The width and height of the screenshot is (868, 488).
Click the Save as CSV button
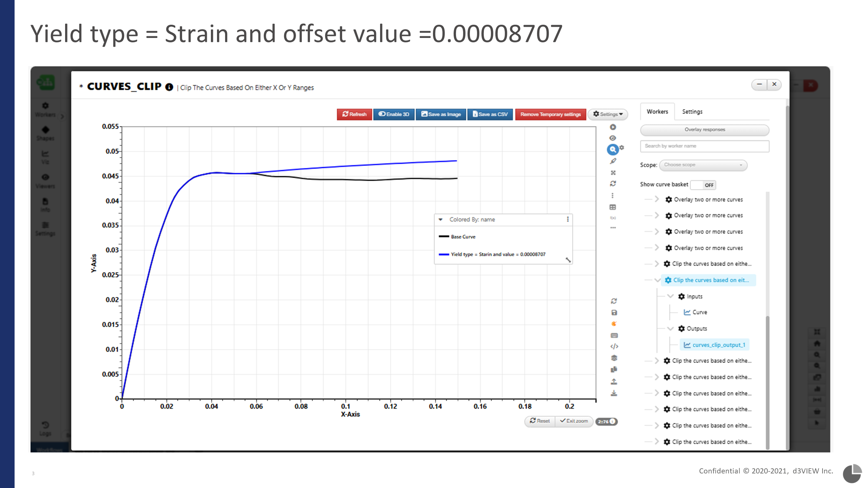(x=490, y=114)
